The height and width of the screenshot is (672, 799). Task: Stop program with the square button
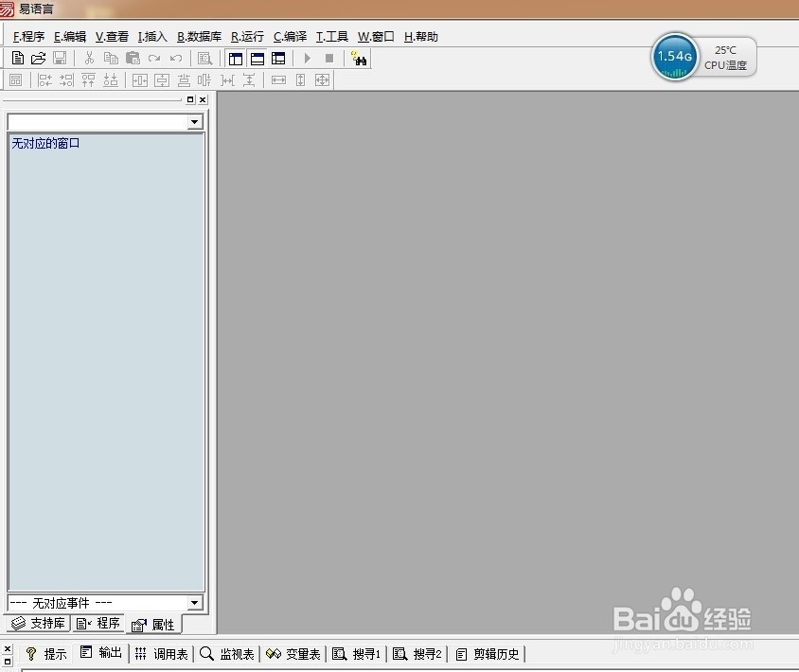(329, 59)
